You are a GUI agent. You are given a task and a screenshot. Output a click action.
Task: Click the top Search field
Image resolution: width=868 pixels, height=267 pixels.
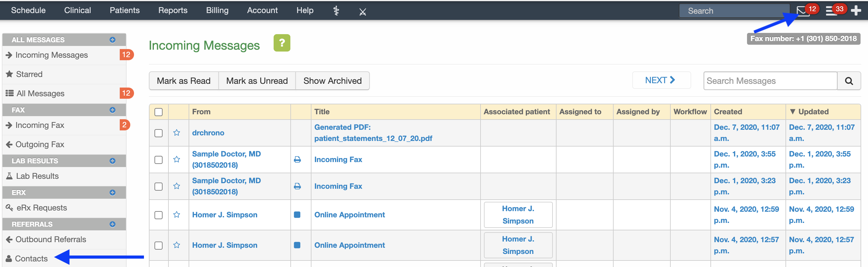(x=734, y=11)
